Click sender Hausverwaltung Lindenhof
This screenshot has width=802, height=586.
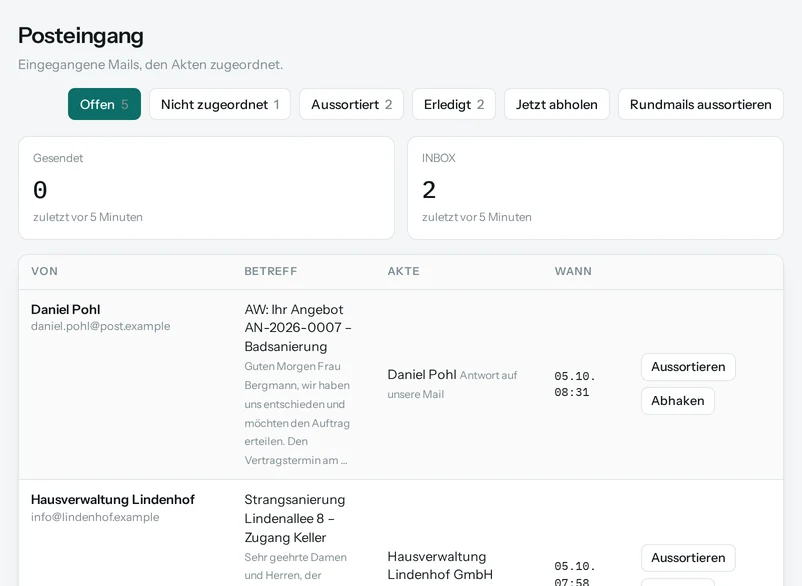(x=113, y=500)
